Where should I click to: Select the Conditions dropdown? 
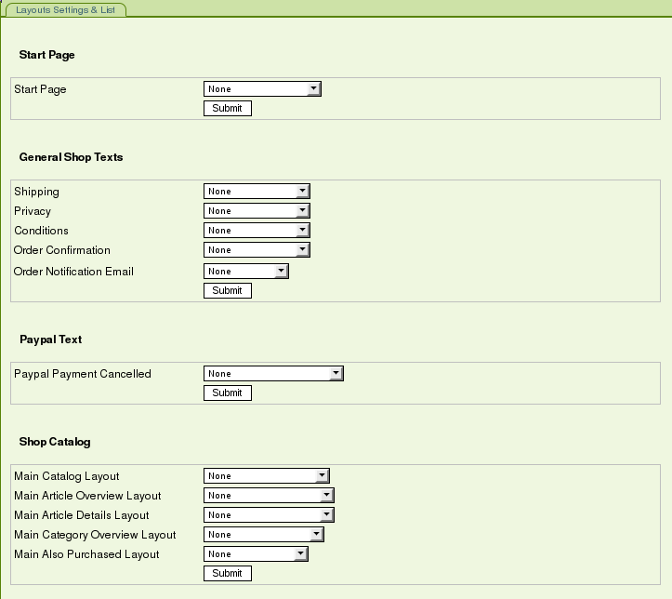(x=256, y=230)
